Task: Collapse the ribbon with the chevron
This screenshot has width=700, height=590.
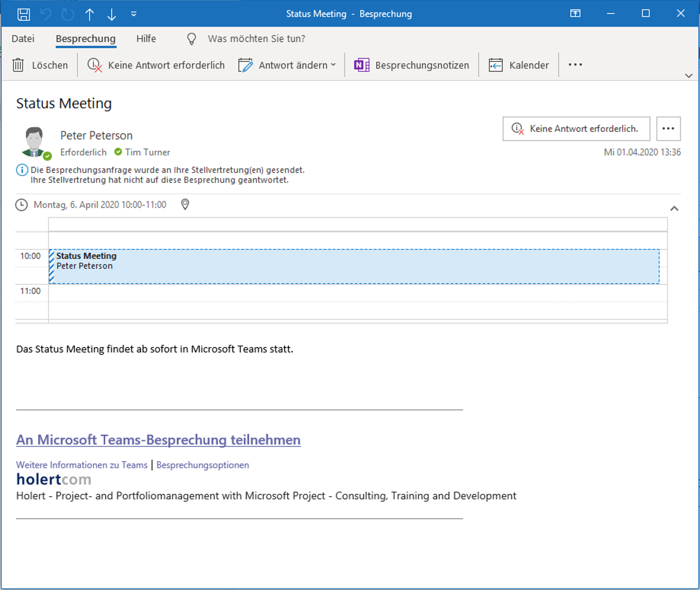Action: pos(689,76)
